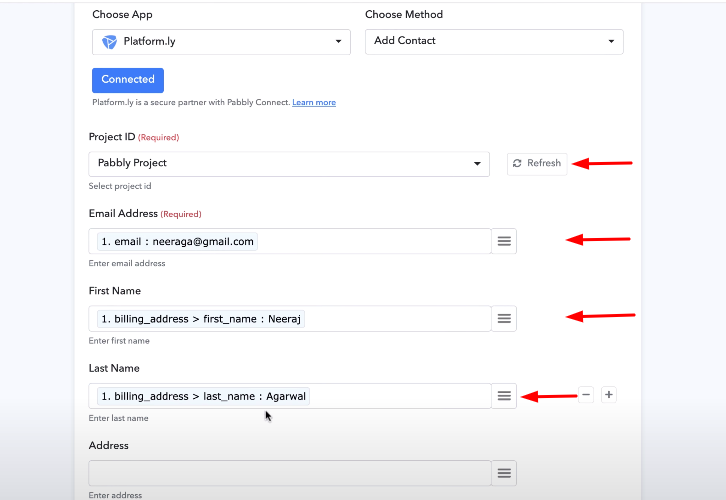Click the minus button to remove the step
726x500 pixels.
tap(586, 395)
